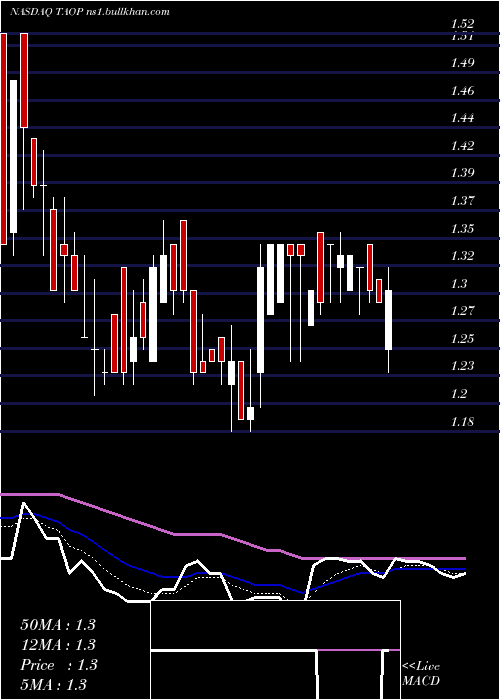The height and width of the screenshot is (700, 500).
Task: Click the 12MA : 1.3 legend text
Action: point(58,645)
